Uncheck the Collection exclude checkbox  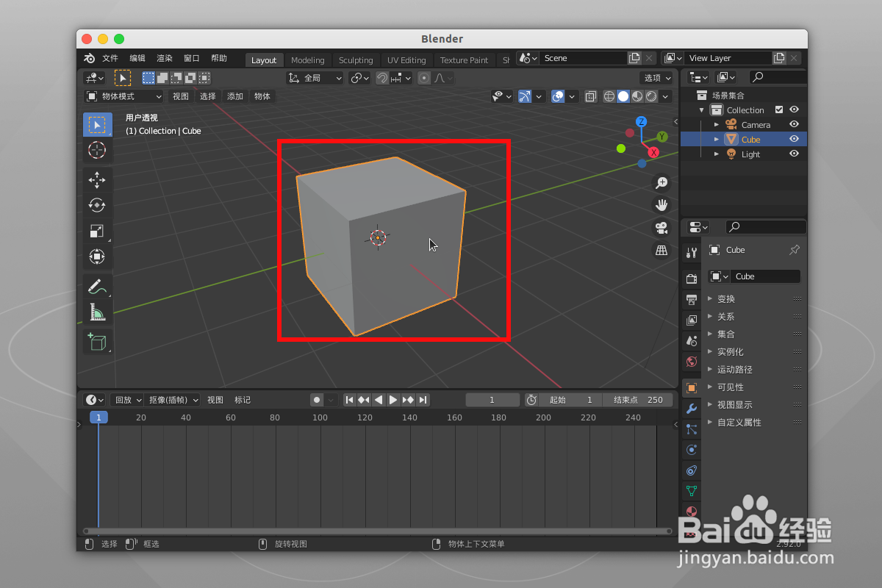(x=779, y=110)
